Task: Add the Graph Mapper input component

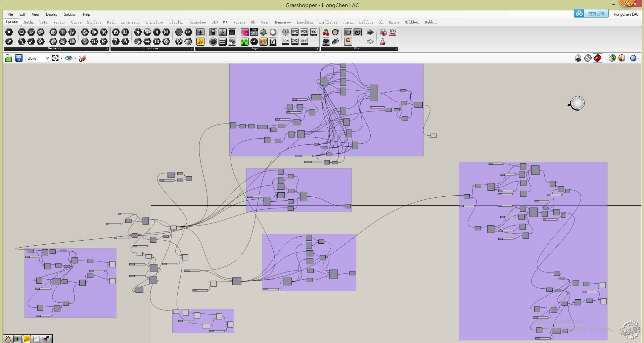Action: click(x=273, y=42)
